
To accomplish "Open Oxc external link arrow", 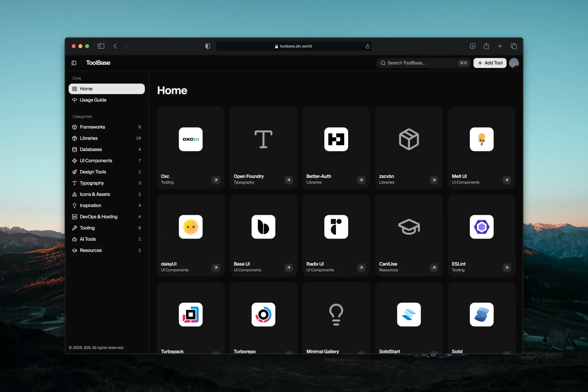I will (216, 180).
